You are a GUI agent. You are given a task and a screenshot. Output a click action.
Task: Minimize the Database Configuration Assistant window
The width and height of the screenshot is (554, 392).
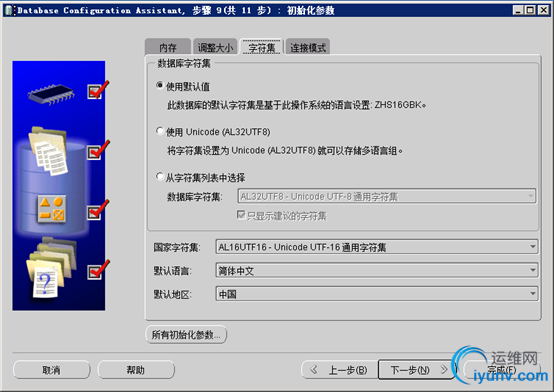point(518,10)
